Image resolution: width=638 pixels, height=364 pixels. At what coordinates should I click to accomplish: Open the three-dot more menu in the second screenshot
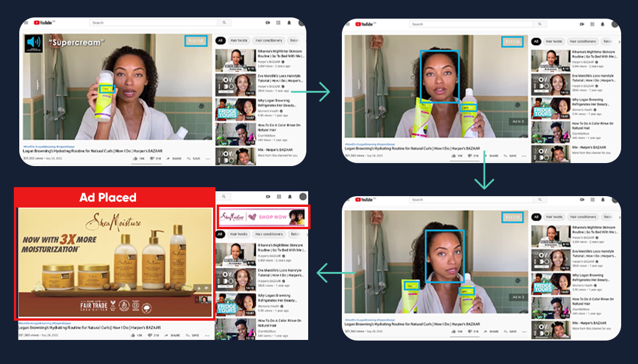point(524,156)
